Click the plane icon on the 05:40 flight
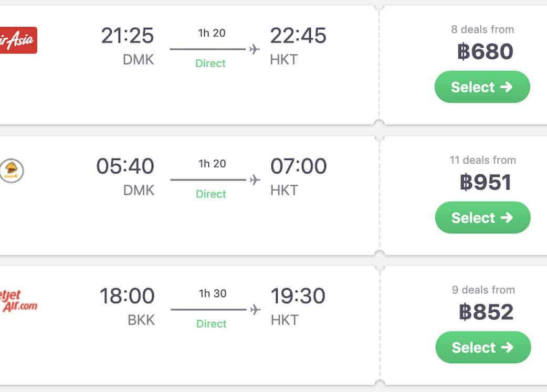 coord(255,180)
